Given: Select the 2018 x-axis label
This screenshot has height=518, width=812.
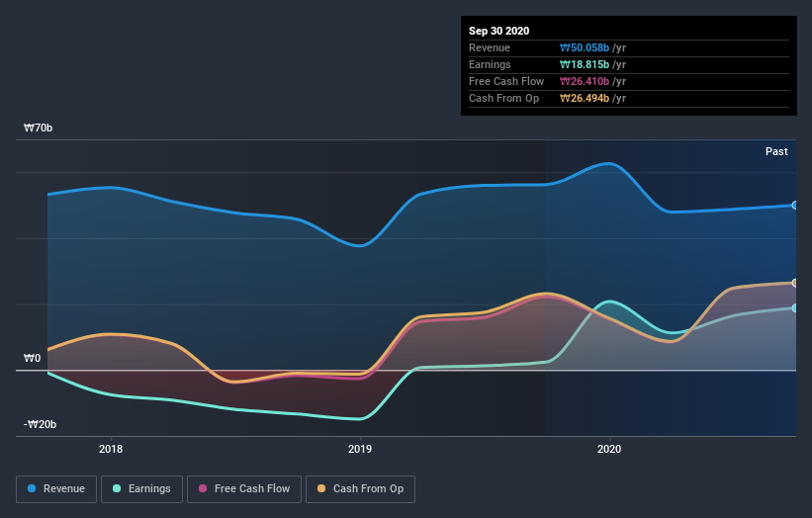Looking at the screenshot, I should pyautogui.click(x=111, y=449).
